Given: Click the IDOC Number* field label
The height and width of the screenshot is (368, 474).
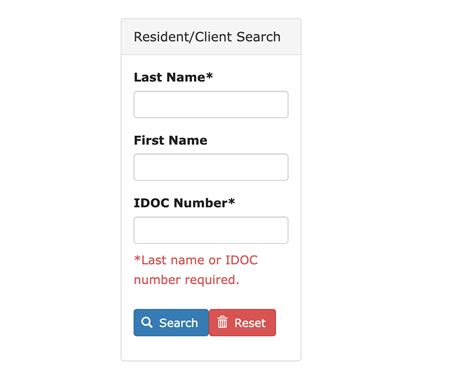Looking at the screenshot, I should click(x=184, y=203).
